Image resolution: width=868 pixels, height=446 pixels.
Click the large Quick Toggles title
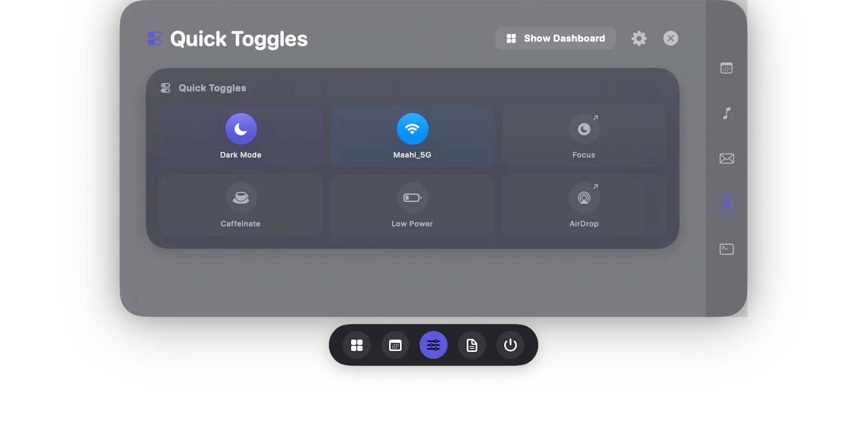239,39
